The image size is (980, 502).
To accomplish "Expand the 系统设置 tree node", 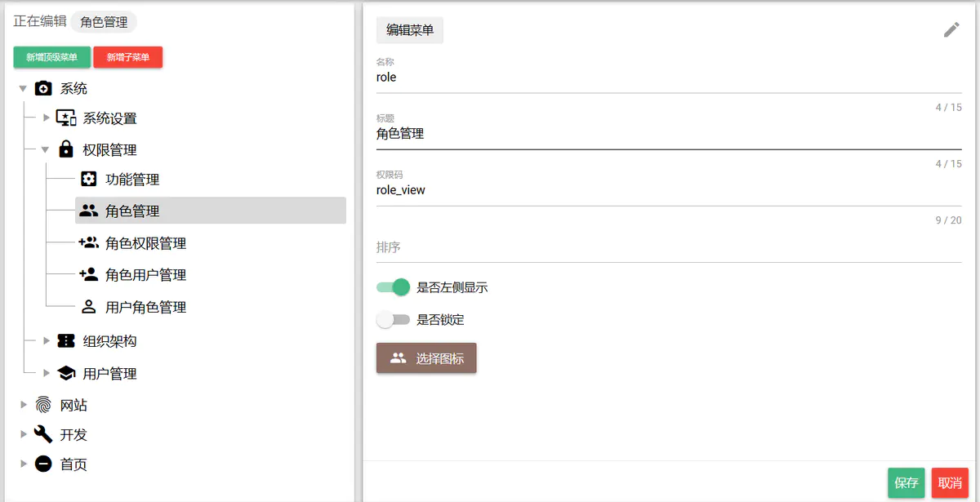I will [x=47, y=117].
